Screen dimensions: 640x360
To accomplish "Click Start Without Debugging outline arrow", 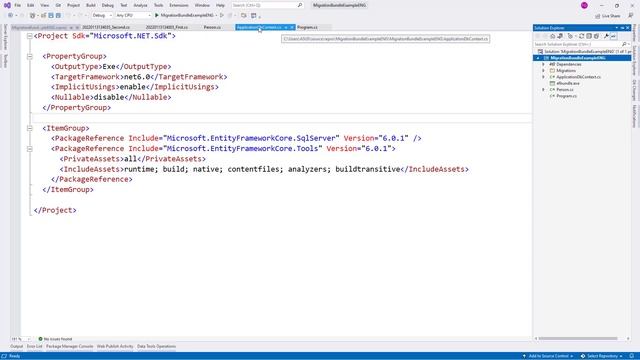I will pyautogui.click(x=222, y=16).
